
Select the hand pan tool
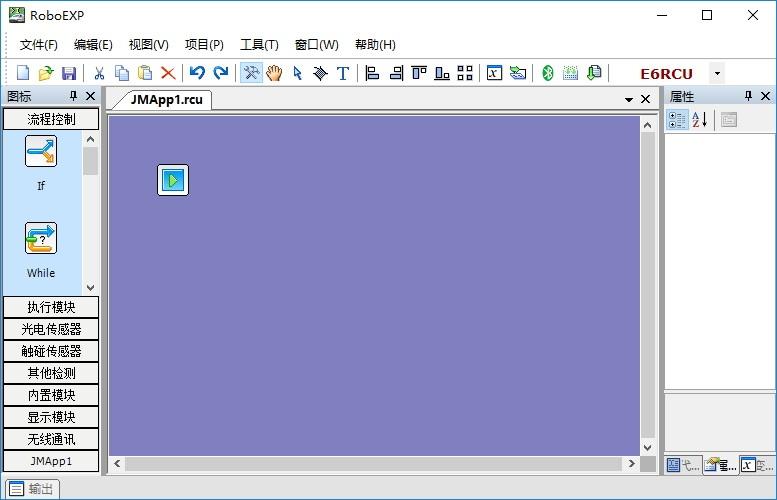pos(274,73)
